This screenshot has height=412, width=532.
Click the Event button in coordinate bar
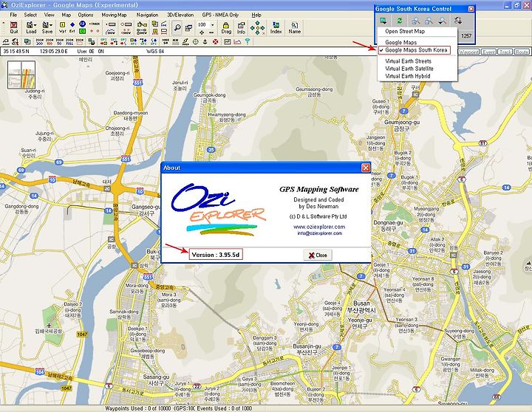(488, 52)
